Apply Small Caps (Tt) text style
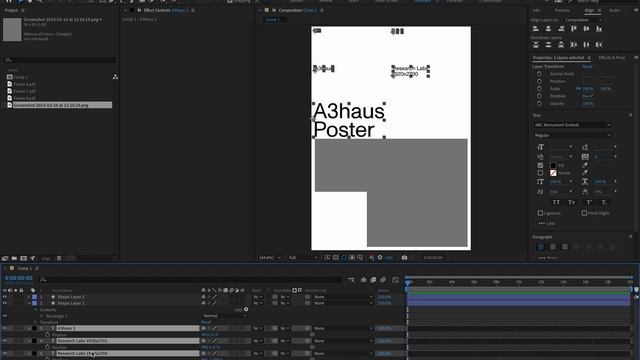 pyautogui.click(x=571, y=202)
